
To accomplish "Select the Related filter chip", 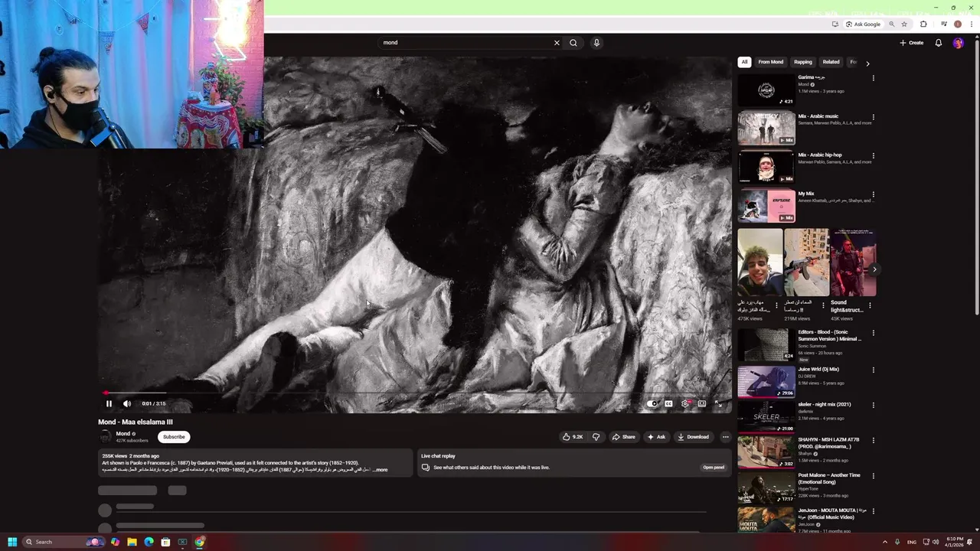I will coord(831,62).
